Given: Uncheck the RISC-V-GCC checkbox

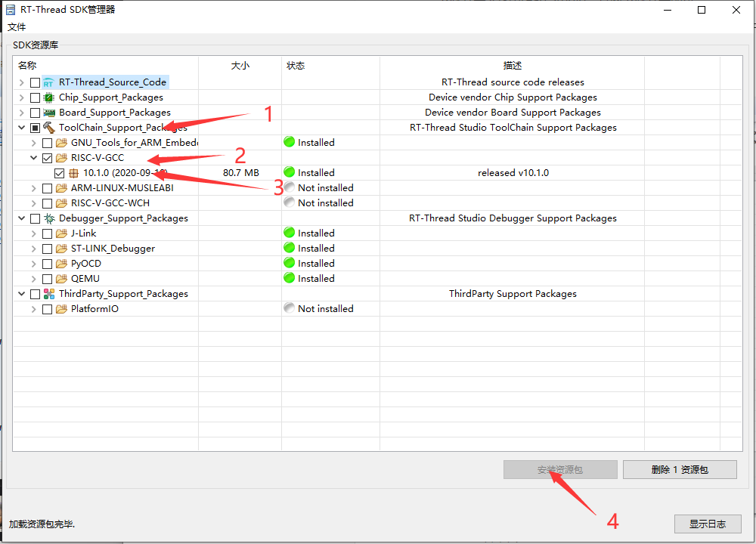Looking at the screenshot, I should pos(47,158).
